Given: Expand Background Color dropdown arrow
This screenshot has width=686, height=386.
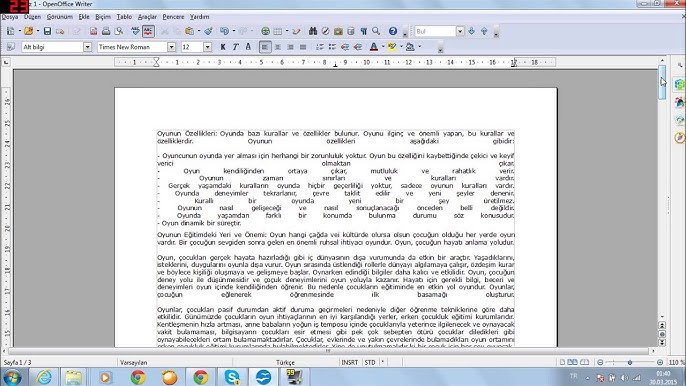Looking at the screenshot, I should pos(420,47).
